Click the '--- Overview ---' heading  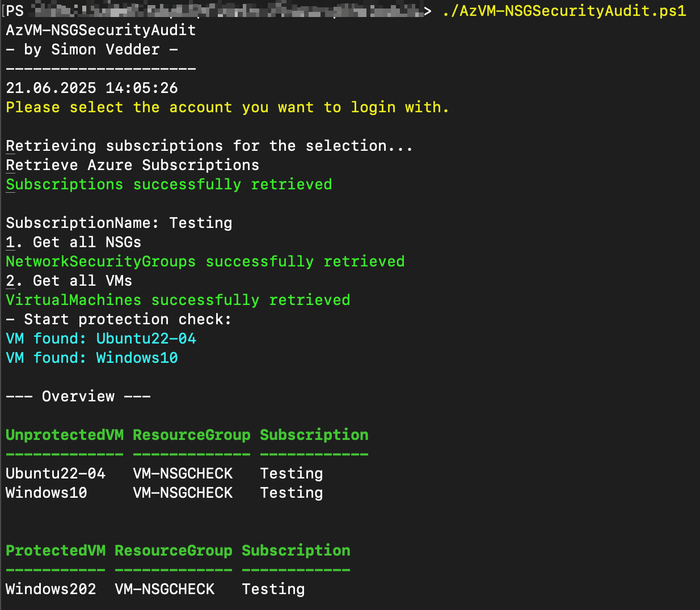[x=78, y=396]
